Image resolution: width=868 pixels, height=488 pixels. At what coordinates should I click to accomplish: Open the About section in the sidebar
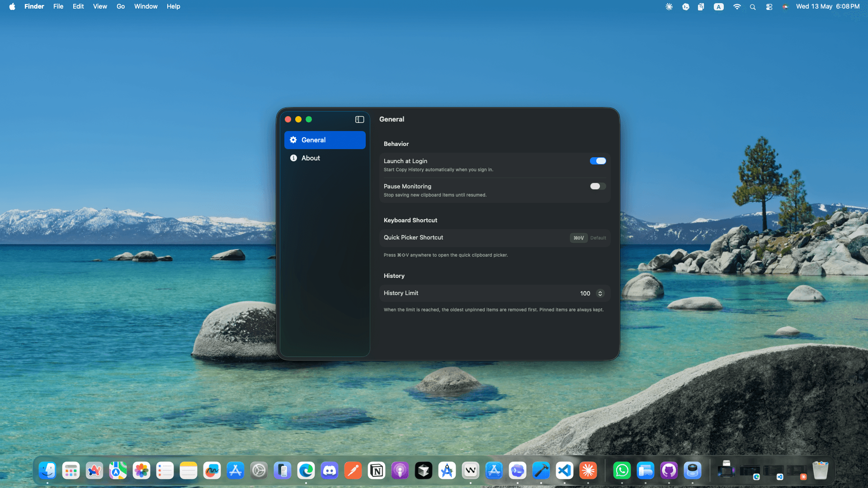[325, 158]
